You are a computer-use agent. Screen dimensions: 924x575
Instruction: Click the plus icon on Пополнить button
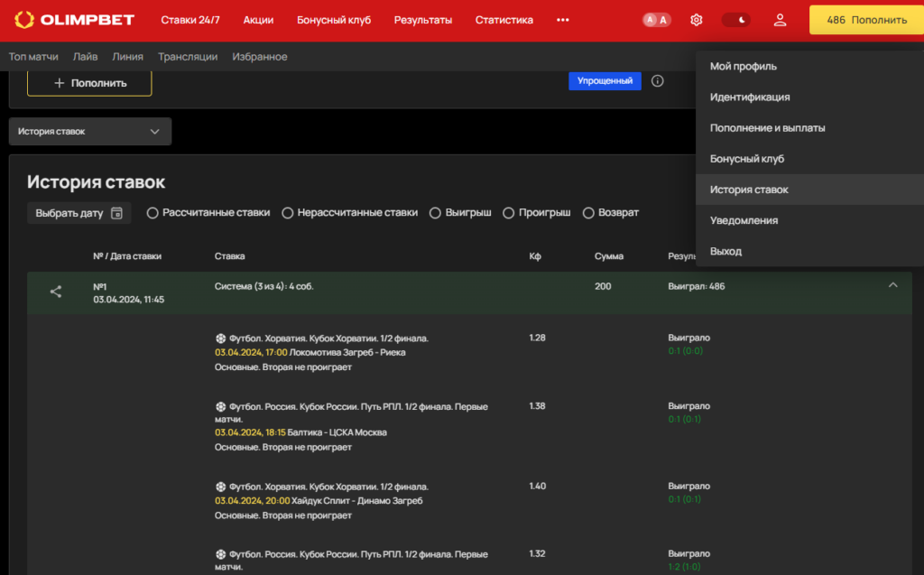click(x=59, y=83)
